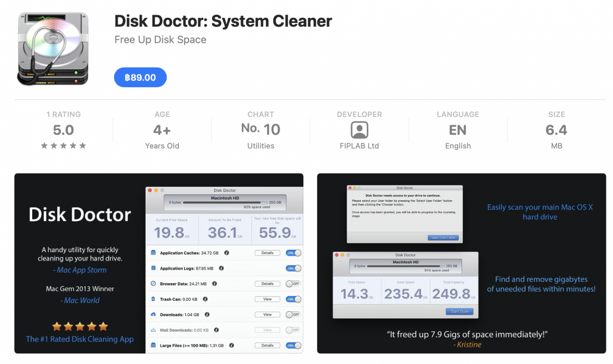Click the Disk Doctor: System Cleaner title

click(223, 21)
